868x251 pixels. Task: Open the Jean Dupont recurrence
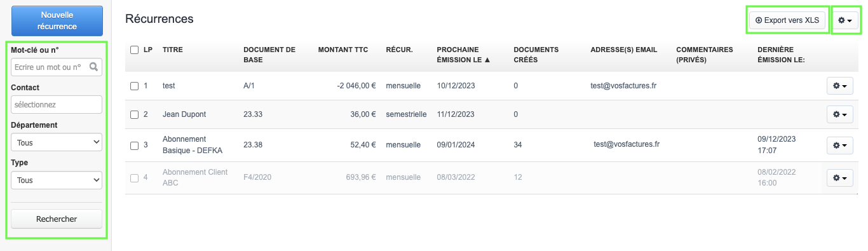click(x=184, y=114)
